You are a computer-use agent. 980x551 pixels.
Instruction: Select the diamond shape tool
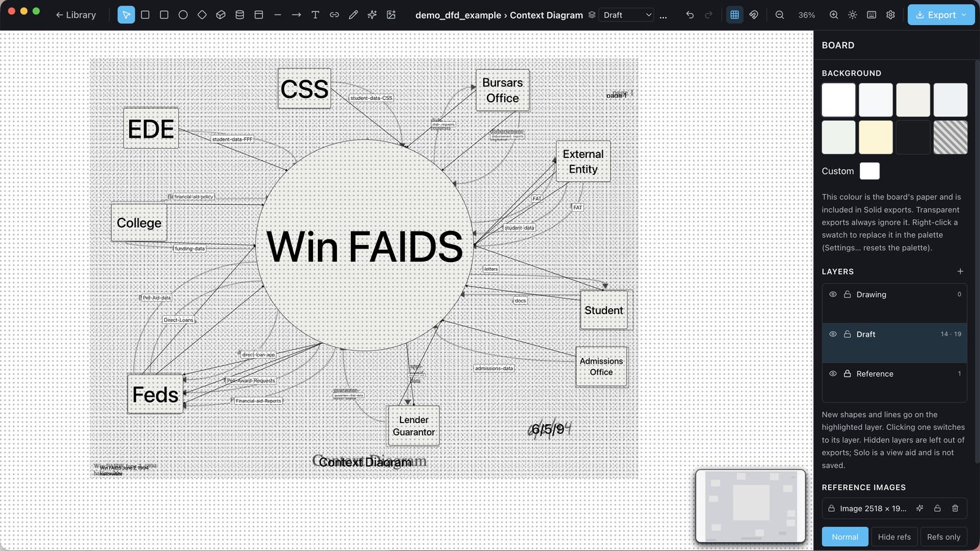[x=202, y=15]
